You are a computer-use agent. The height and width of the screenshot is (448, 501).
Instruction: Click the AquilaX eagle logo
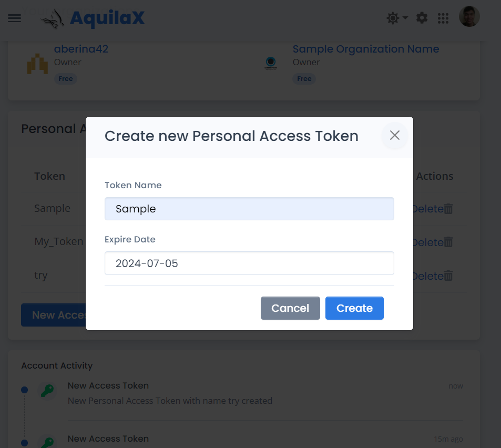(x=54, y=20)
